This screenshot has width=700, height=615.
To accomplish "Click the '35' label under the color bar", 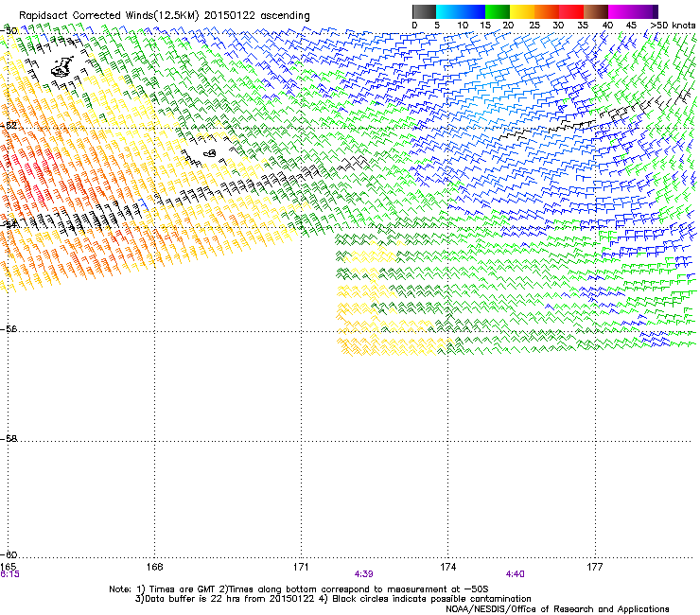I will pyautogui.click(x=583, y=26).
